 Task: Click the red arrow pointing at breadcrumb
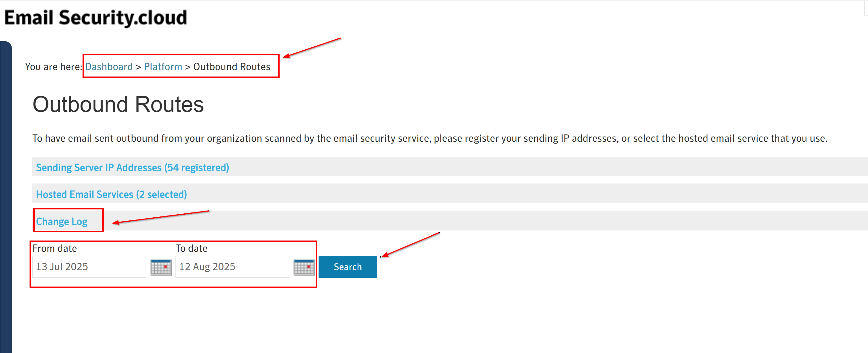click(x=312, y=48)
